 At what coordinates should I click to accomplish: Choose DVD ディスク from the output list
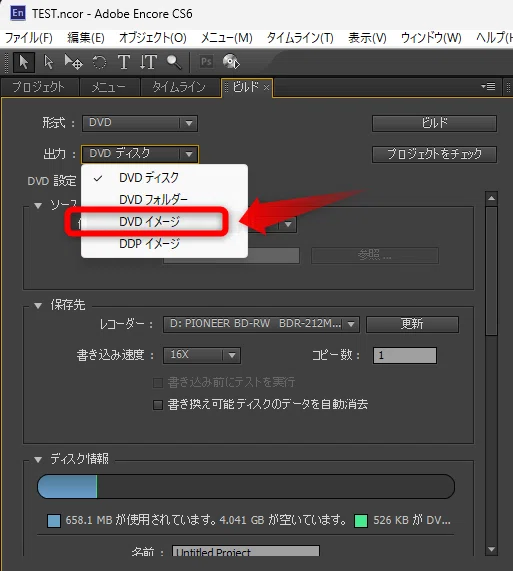(x=165, y=178)
